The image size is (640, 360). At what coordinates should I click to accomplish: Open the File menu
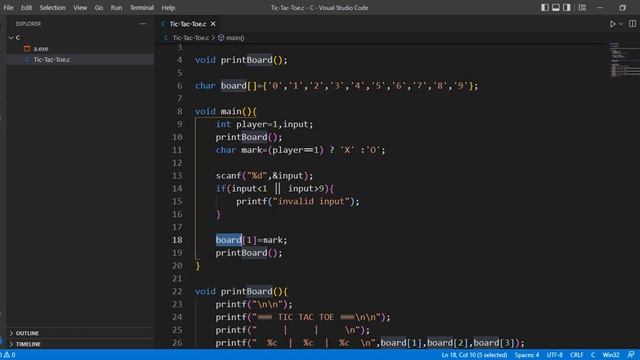pos(8,8)
